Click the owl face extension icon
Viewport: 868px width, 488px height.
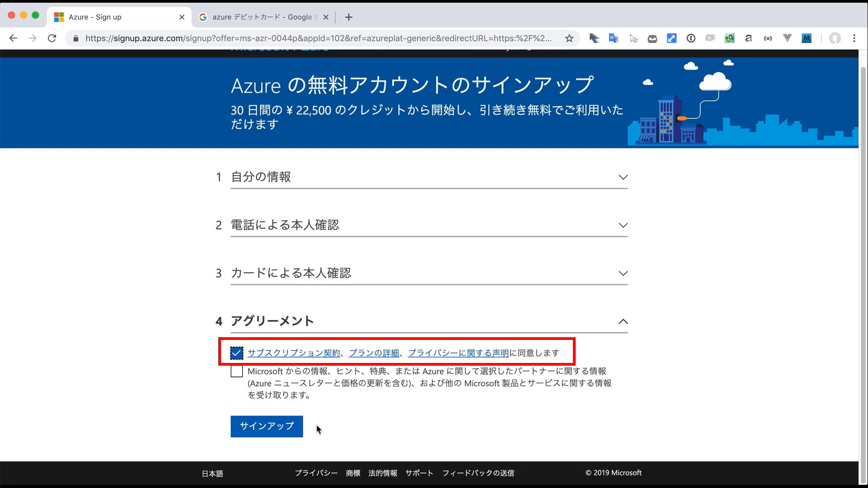pyautogui.click(x=652, y=38)
